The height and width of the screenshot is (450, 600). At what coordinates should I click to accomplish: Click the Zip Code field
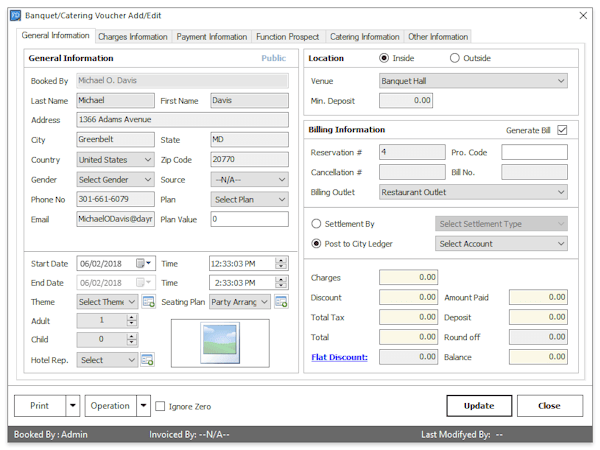point(249,159)
